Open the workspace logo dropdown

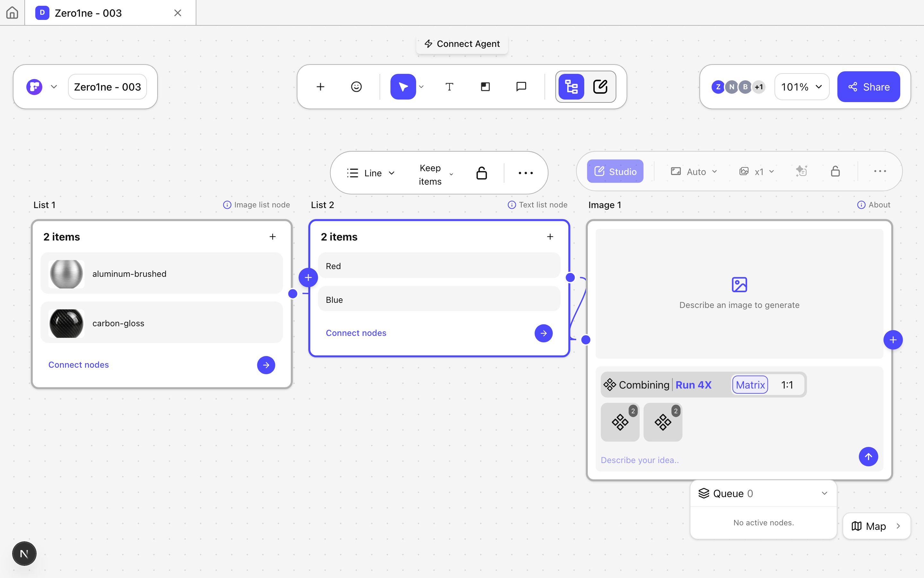pos(42,87)
